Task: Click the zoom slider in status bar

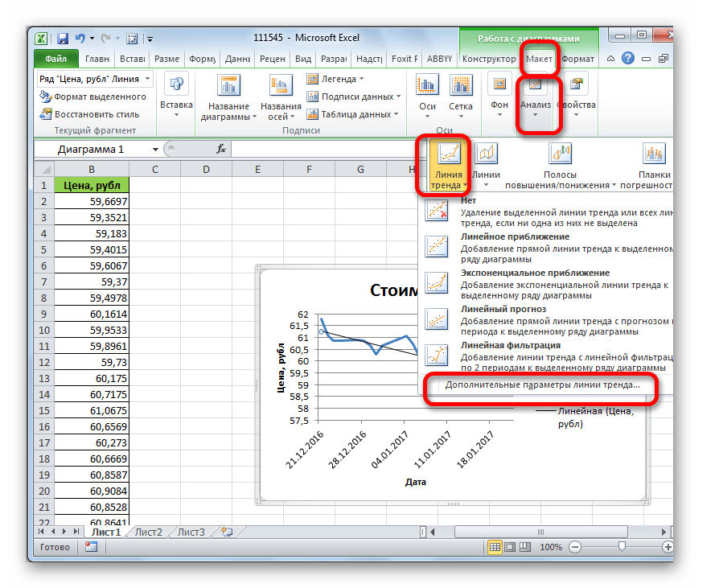Action: pos(622,547)
